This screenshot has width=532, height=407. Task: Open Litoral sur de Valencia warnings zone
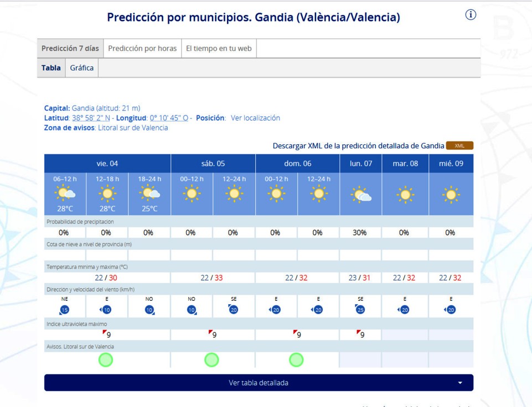[x=133, y=128]
